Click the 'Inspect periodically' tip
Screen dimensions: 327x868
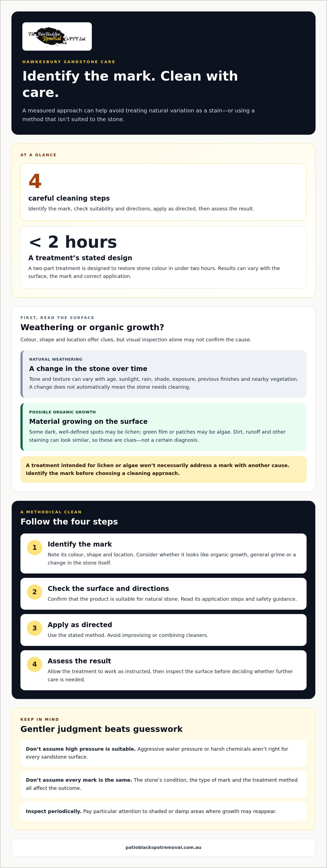click(x=163, y=811)
